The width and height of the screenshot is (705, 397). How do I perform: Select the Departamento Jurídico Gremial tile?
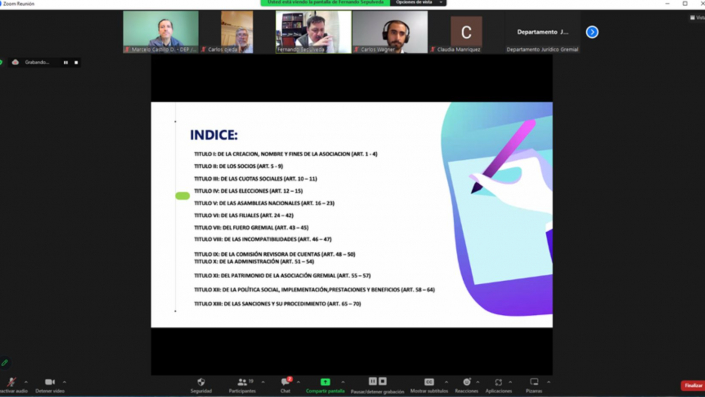(x=542, y=32)
